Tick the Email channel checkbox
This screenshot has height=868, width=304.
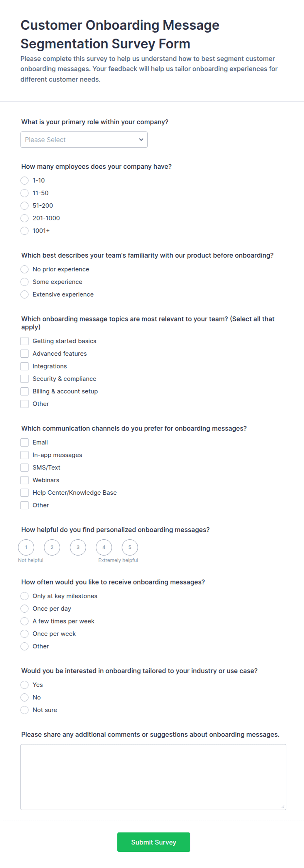[25, 442]
